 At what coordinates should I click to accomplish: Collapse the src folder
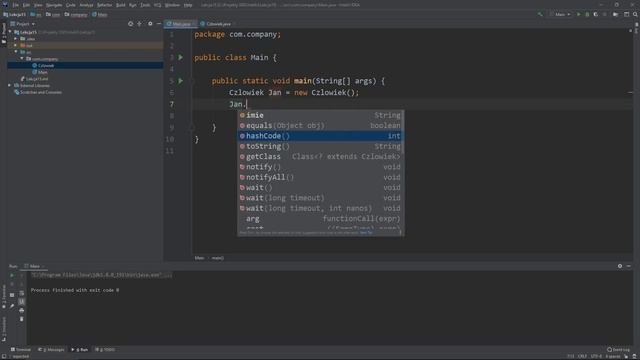pos(16,52)
